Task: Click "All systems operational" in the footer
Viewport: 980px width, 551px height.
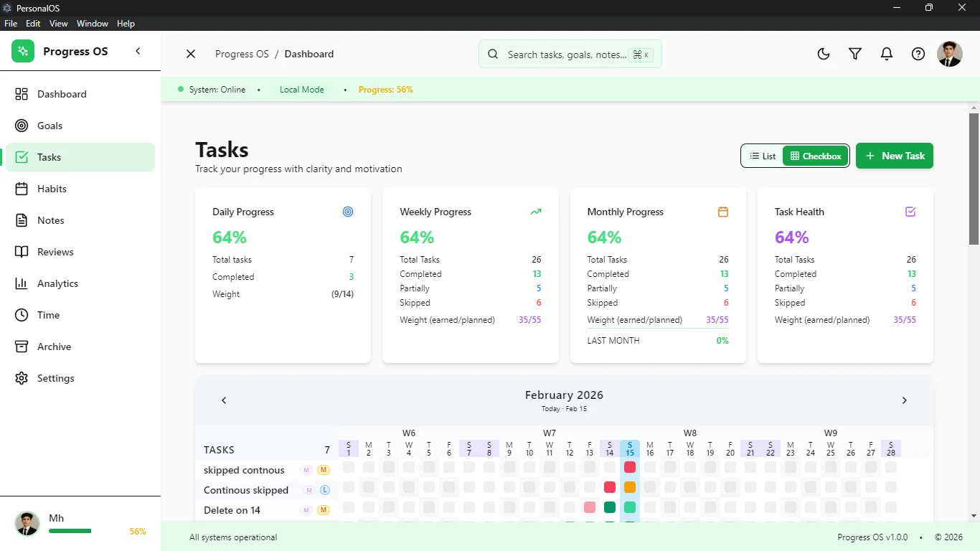Action: pyautogui.click(x=233, y=537)
